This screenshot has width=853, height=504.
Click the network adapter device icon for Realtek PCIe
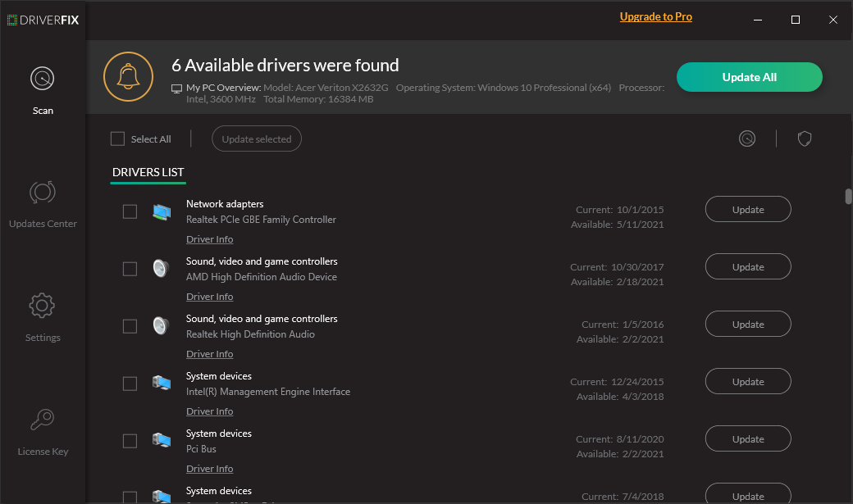tap(161, 211)
